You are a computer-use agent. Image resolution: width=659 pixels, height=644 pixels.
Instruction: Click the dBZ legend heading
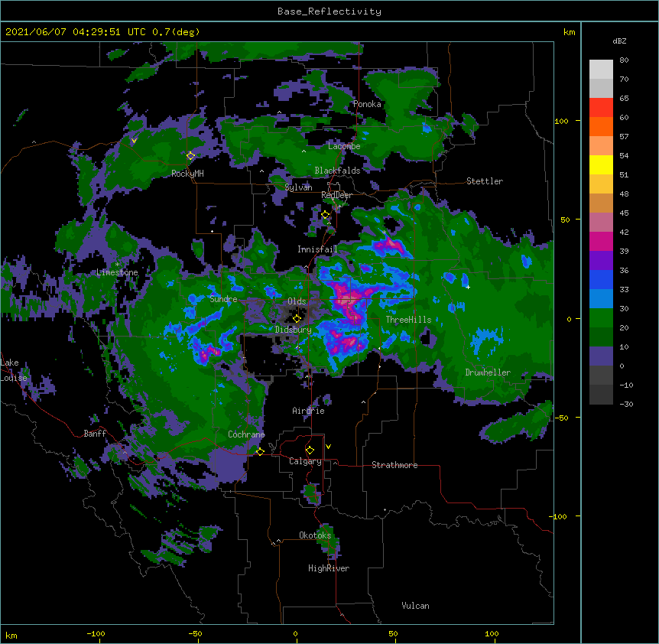(619, 41)
